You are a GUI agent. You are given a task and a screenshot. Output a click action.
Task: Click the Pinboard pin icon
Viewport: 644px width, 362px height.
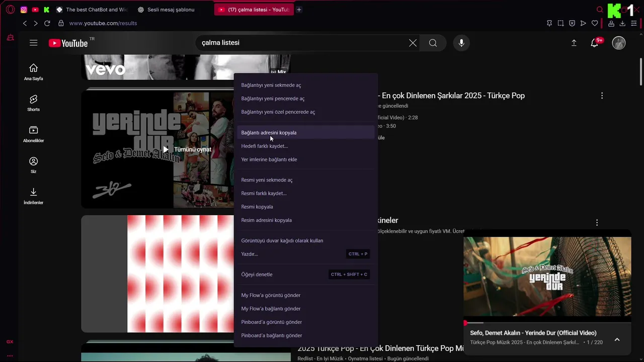549,23
